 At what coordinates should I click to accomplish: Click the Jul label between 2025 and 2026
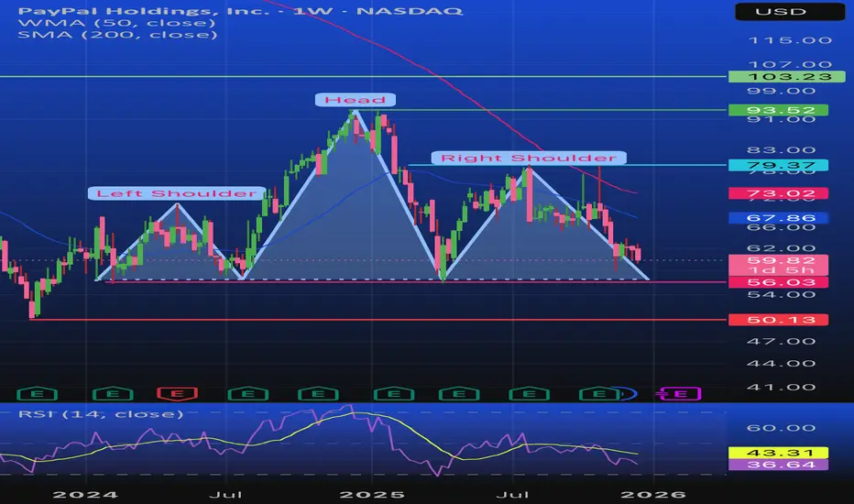512,495
